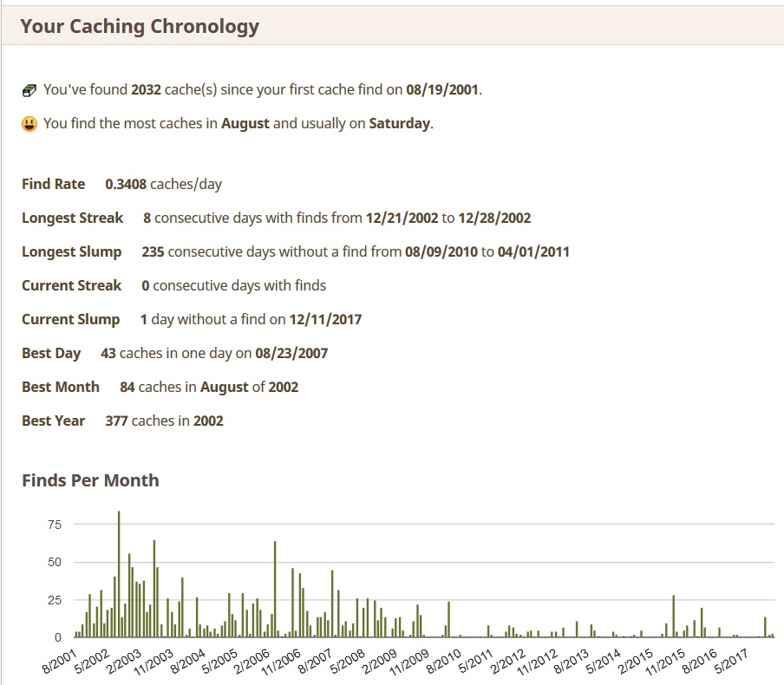Click the 377 caches Best Year value
Image resolution: width=784 pixels, height=685 pixels.
click(x=117, y=421)
